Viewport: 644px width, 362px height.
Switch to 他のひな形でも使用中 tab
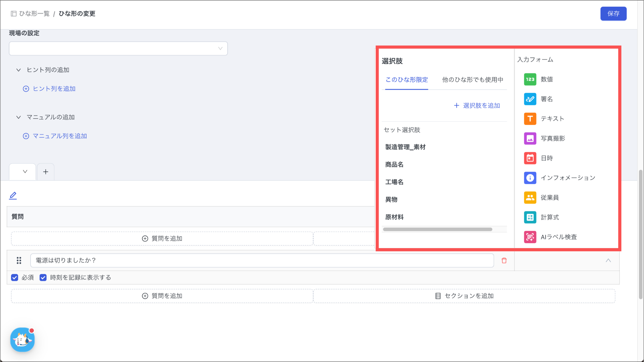(472, 80)
